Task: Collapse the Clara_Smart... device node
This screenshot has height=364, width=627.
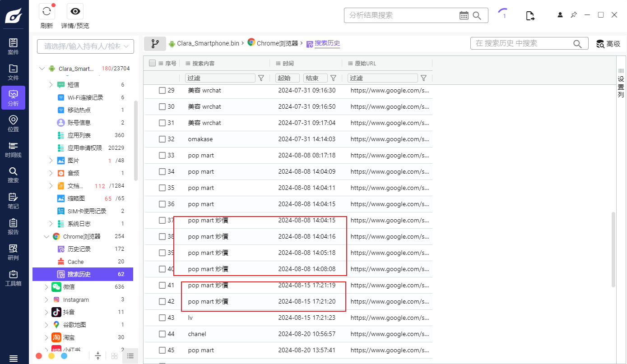Action: point(42,69)
